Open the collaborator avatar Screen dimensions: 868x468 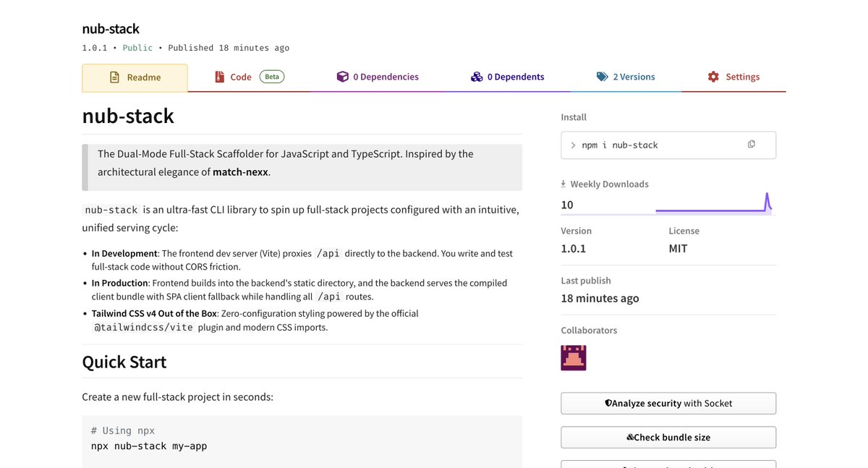point(574,358)
